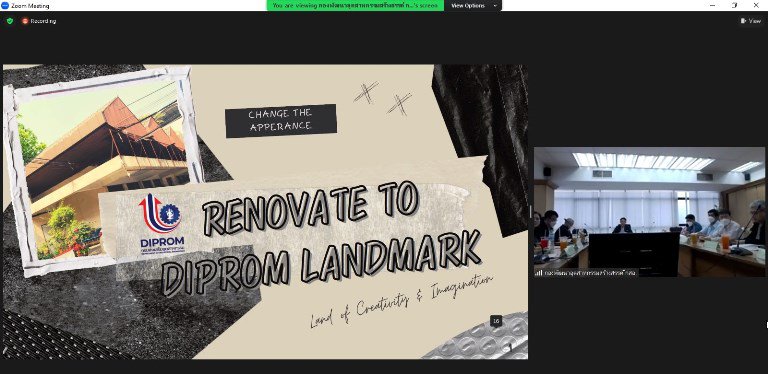Expand the chevron next to View Options
This screenshot has height=374, width=768.
pos(495,5)
